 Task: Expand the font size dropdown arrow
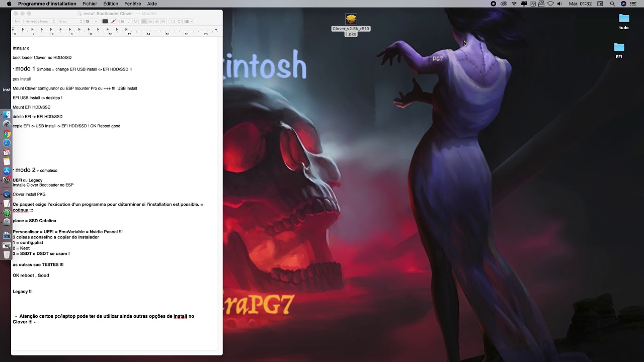96,22
